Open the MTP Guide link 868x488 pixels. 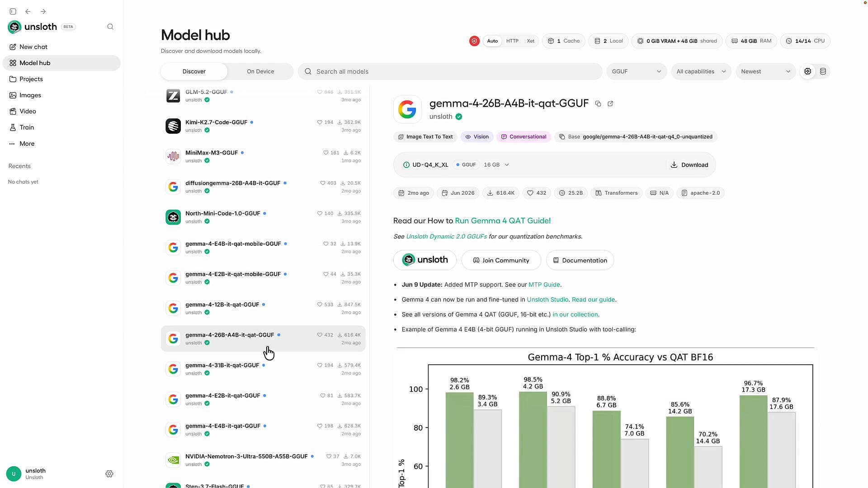click(x=544, y=285)
